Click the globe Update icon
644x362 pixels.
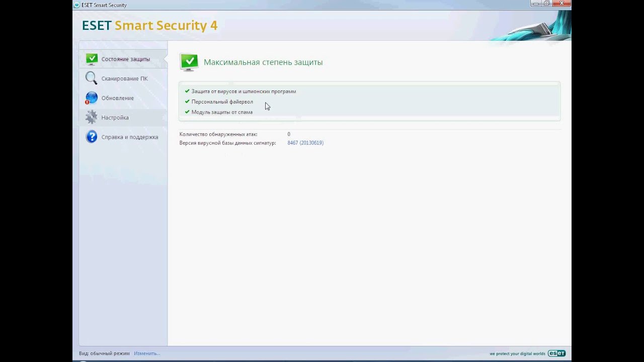tap(91, 98)
